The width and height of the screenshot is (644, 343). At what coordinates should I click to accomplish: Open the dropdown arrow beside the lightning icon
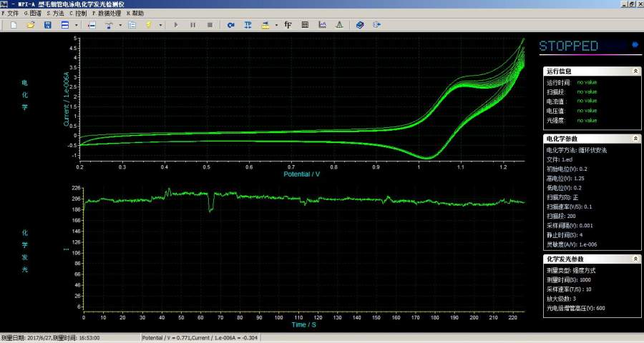(160, 25)
